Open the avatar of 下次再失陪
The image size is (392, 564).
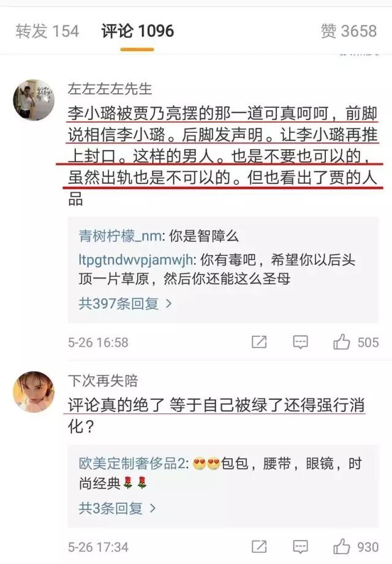(34, 392)
